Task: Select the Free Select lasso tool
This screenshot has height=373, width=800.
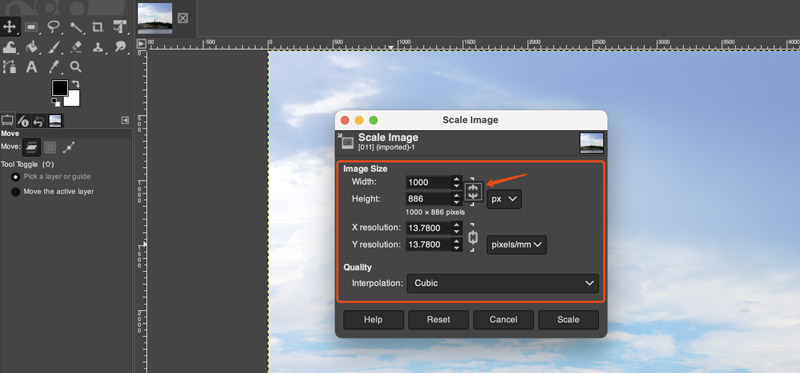Action: (54, 27)
